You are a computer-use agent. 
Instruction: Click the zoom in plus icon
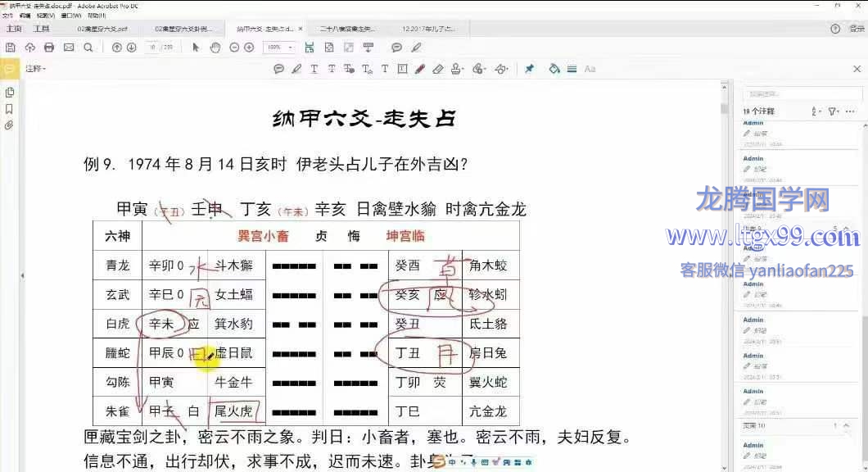249,48
